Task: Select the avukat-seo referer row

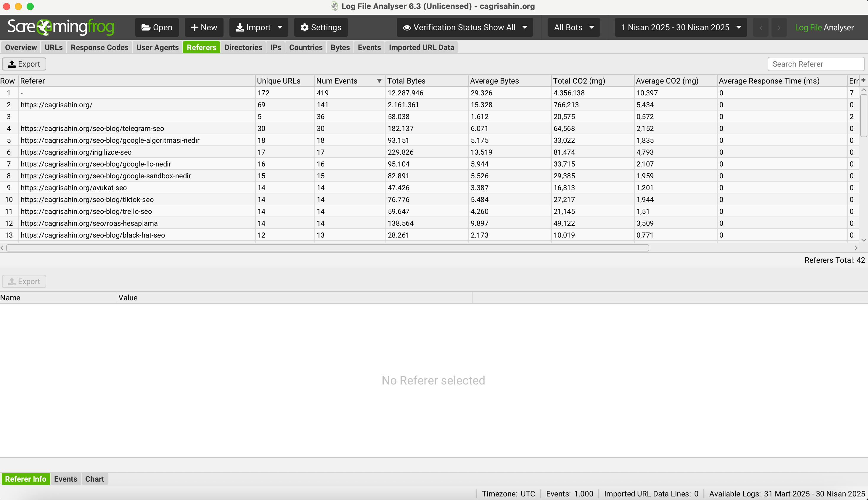Action: 429,187
